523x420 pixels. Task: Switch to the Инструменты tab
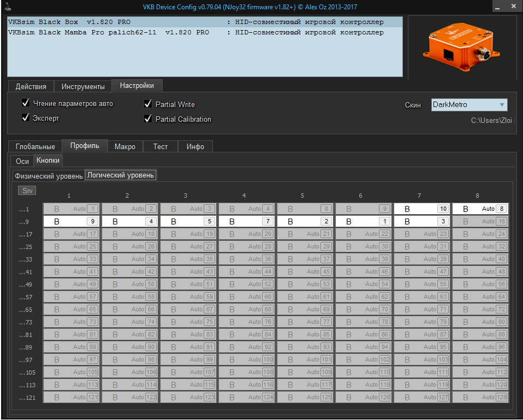pyautogui.click(x=83, y=86)
